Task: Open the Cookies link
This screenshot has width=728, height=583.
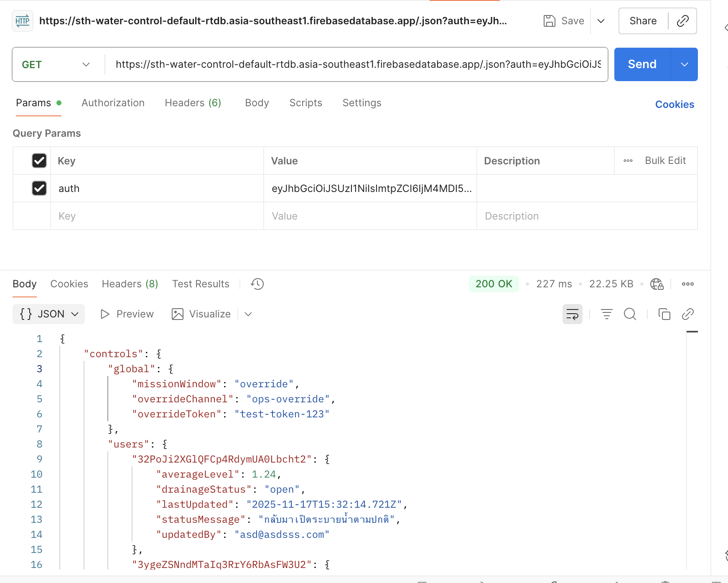Action: [x=674, y=105]
